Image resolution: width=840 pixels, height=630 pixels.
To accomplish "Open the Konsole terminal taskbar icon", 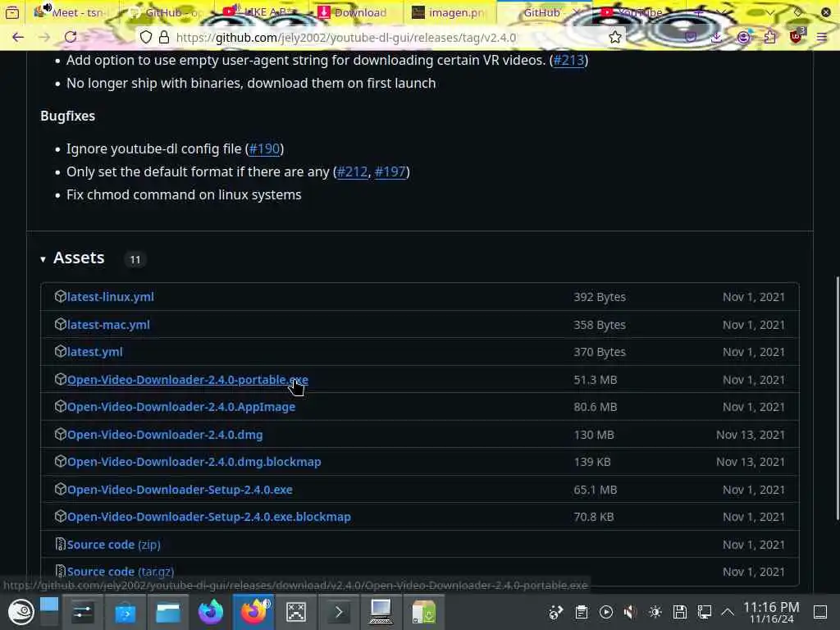I will tap(339, 612).
